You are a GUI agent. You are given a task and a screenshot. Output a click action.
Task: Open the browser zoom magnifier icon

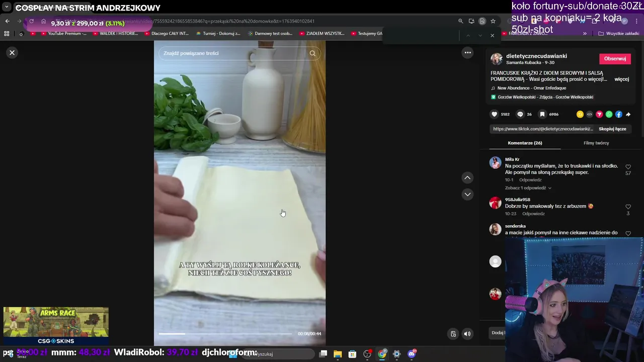[460, 21]
